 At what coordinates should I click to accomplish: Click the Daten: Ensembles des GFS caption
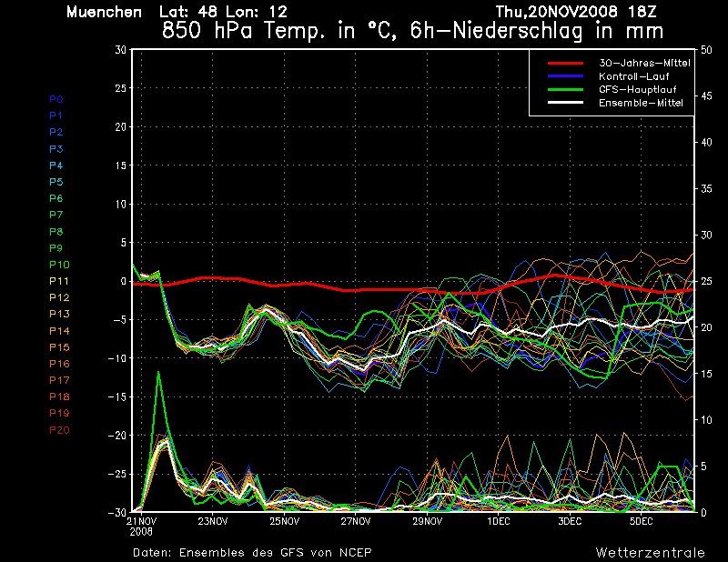tap(252, 553)
